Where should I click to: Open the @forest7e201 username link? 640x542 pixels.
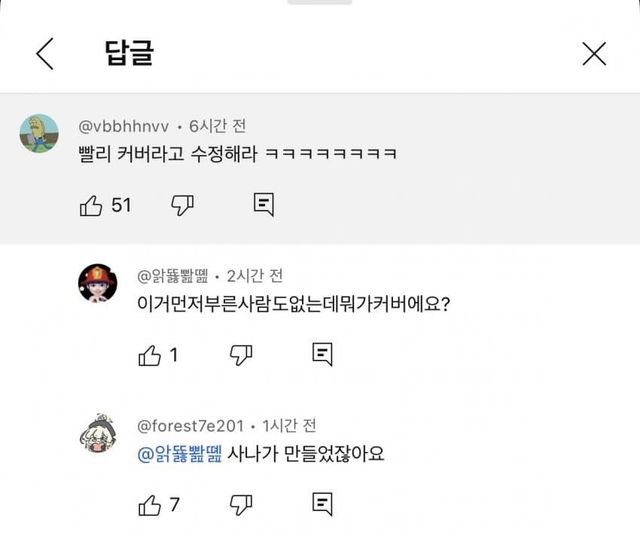point(190,426)
